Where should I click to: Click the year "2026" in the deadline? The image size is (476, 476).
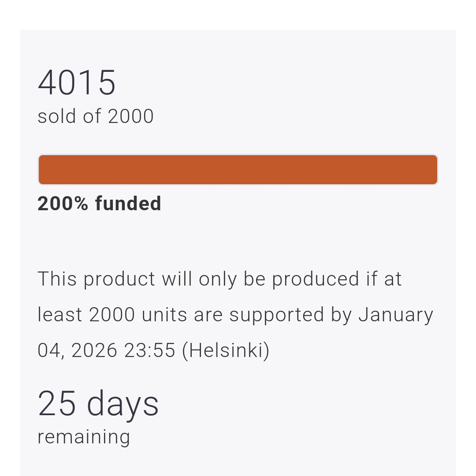[94, 350]
